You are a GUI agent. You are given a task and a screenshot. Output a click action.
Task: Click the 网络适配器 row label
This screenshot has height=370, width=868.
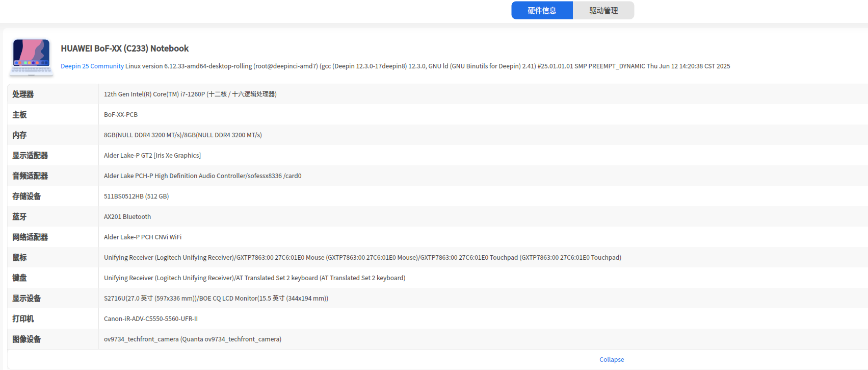[30, 237]
